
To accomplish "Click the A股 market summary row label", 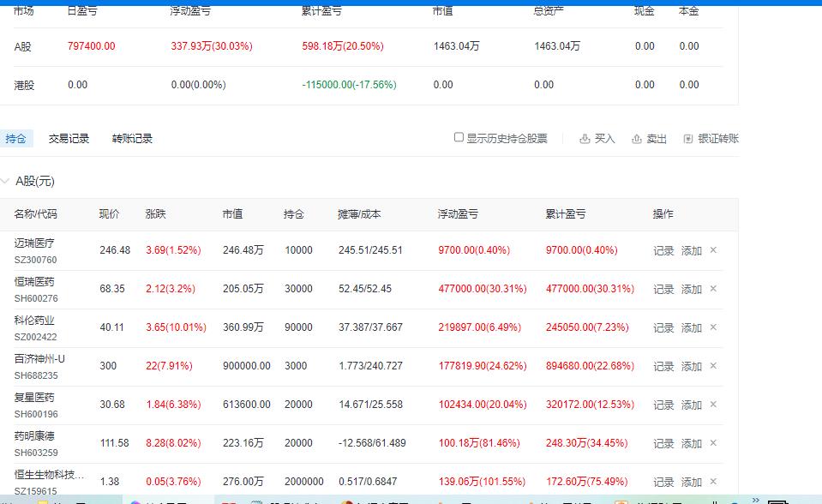I will (x=22, y=46).
